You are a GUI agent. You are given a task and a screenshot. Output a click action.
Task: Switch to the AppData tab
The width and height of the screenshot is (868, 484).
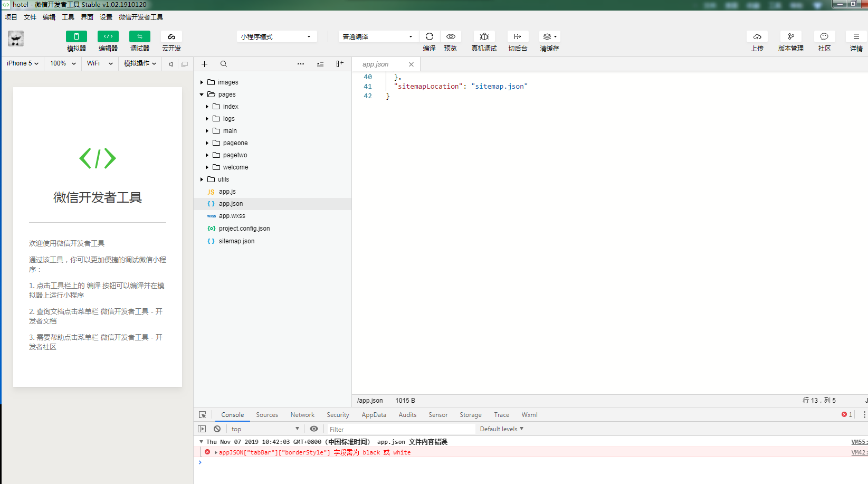coord(374,415)
